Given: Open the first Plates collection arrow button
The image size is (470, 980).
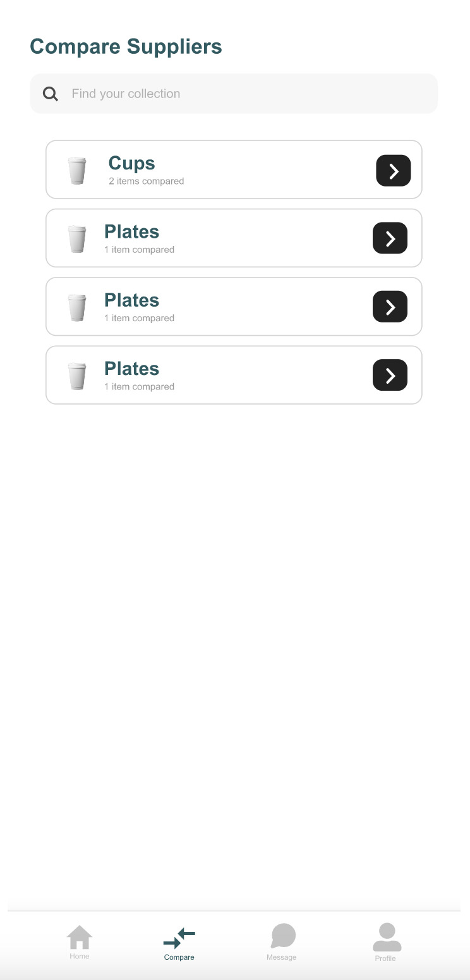Looking at the screenshot, I should pyautogui.click(x=390, y=238).
